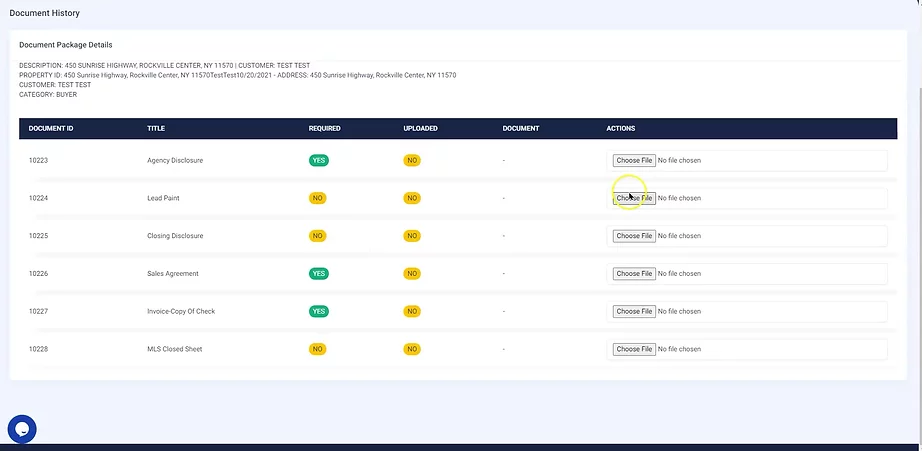Click the Title column header

[x=156, y=128]
